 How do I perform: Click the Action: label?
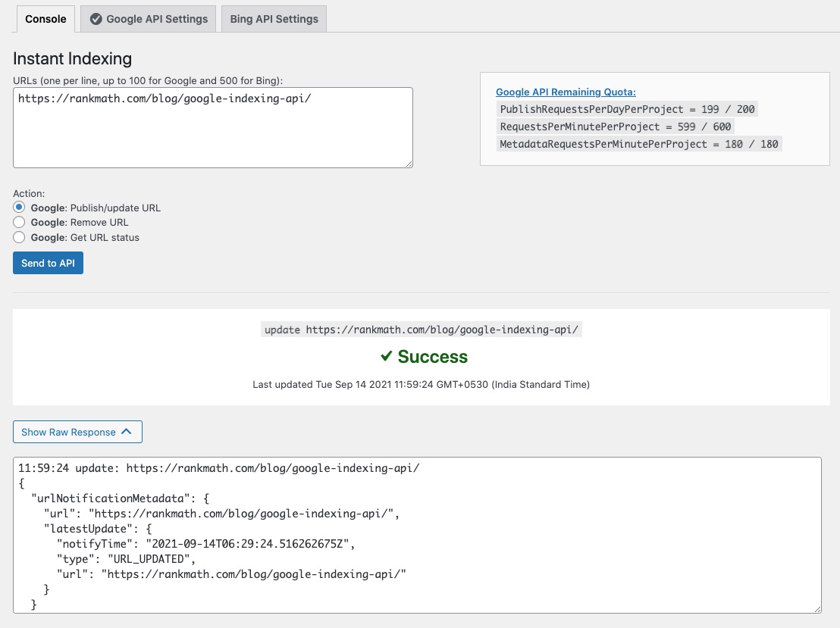click(x=29, y=193)
